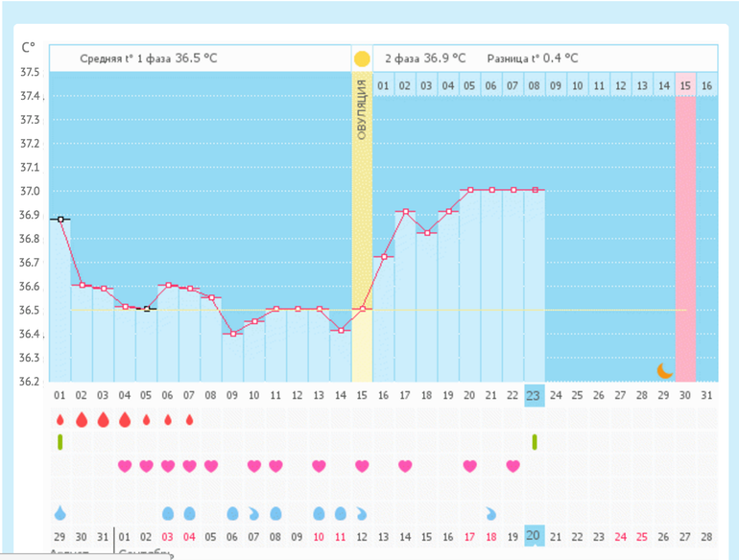This screenshot has height=560, width=739.
Task: Select the 37.0 data point on cycle day 23
Action: pos(535,190)
